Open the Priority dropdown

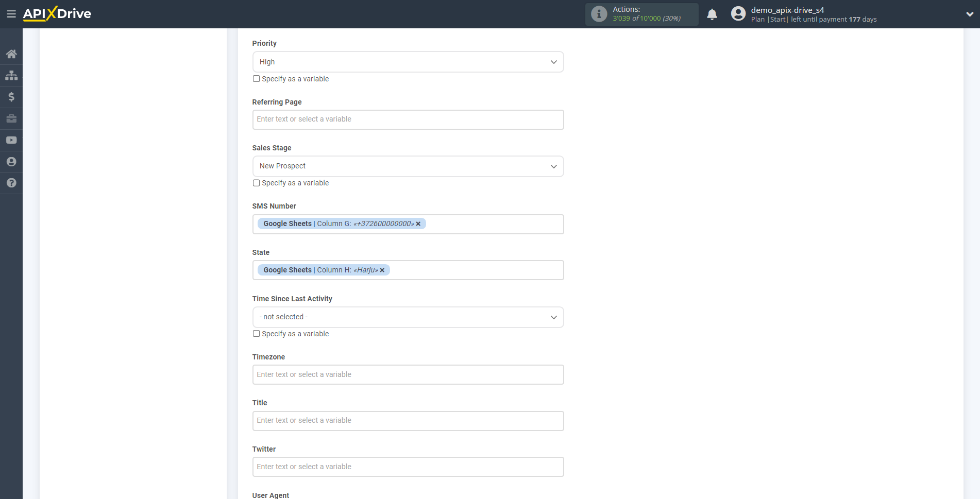click(408, 62)
